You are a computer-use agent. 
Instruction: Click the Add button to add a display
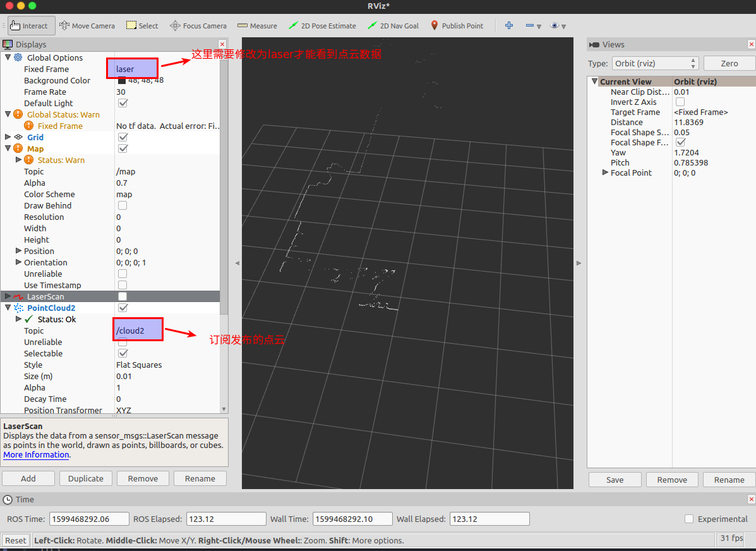click(x=28, y=478)
